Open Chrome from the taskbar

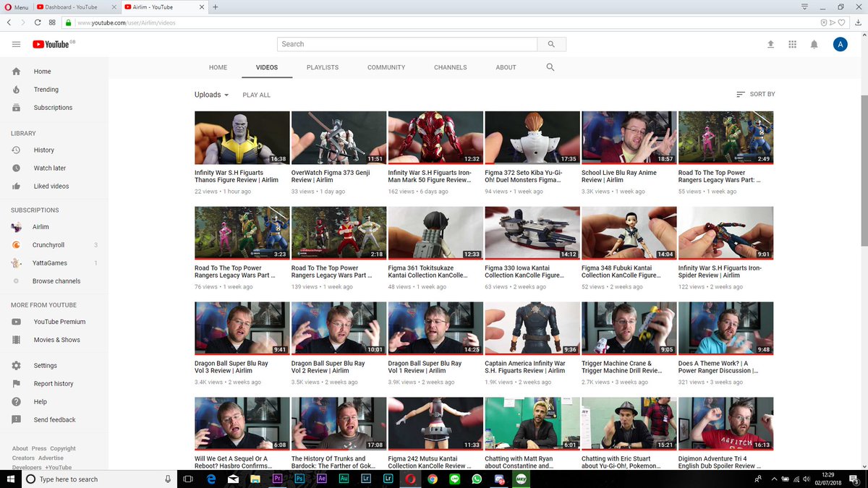coord(433,479)
